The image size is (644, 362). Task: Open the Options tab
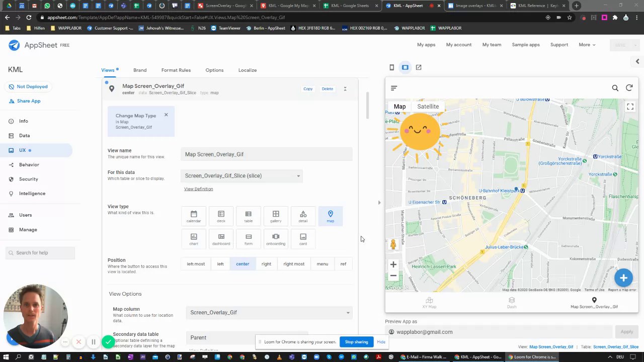[x=214, y=70]
